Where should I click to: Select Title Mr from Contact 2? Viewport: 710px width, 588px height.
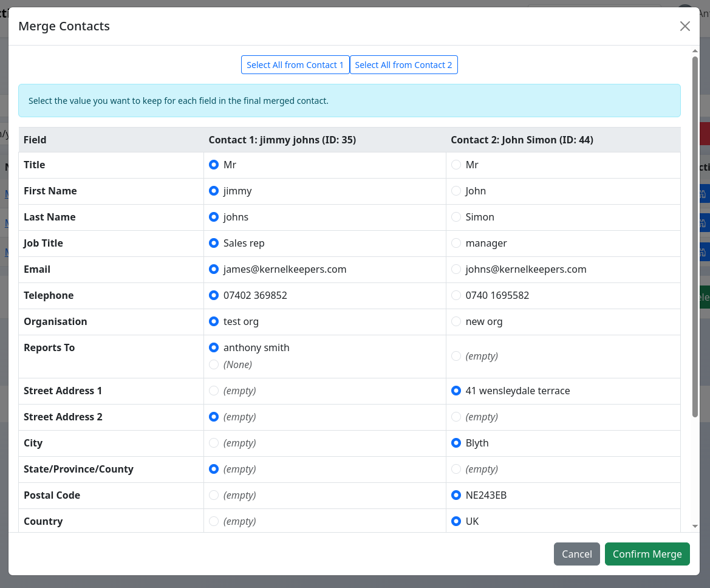click(456, 165)
